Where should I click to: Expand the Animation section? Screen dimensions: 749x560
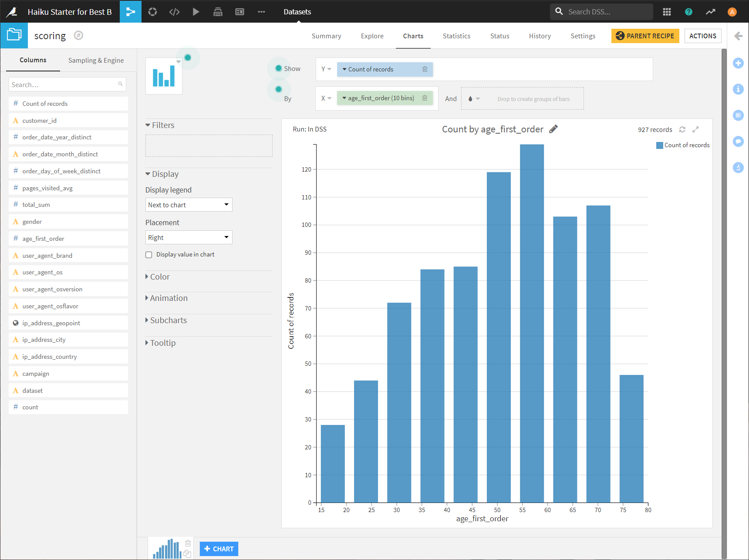[x=166, y=298]
